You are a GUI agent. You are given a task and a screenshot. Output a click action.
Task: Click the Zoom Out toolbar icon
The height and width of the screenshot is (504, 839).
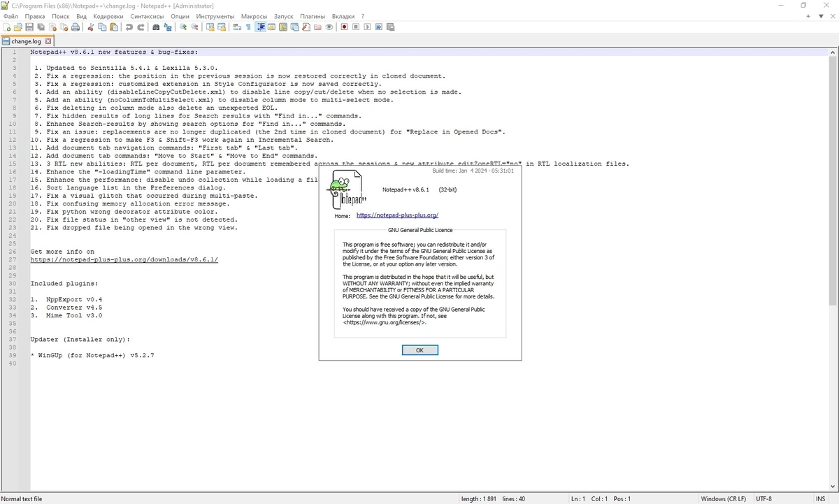tap(194, 27)
